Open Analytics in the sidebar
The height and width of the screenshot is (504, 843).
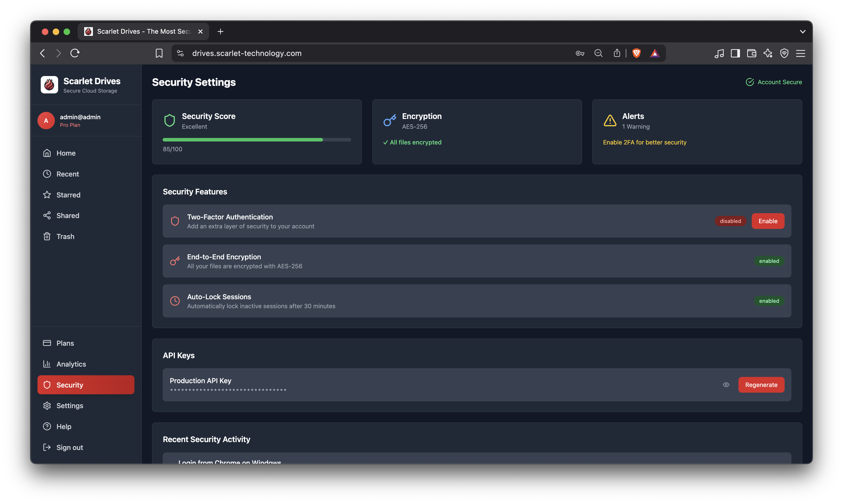[86, 364]
